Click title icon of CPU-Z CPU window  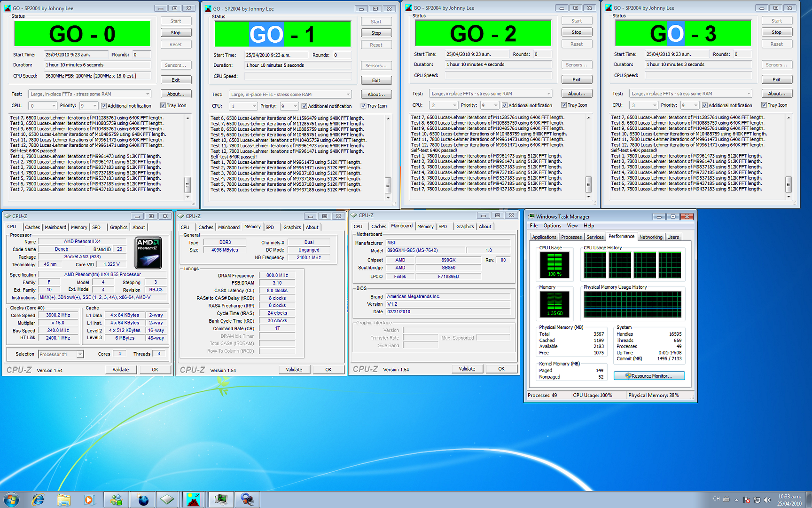tap(7, 216)
